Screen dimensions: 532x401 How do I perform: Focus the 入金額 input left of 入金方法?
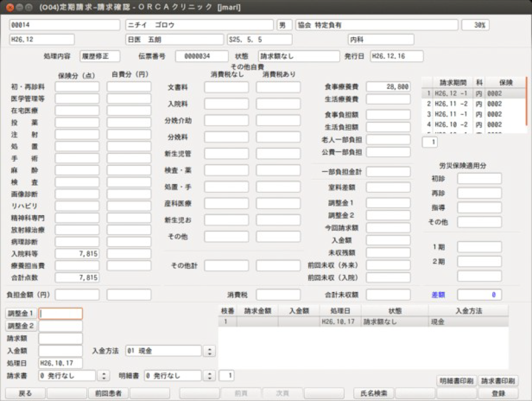60,351
